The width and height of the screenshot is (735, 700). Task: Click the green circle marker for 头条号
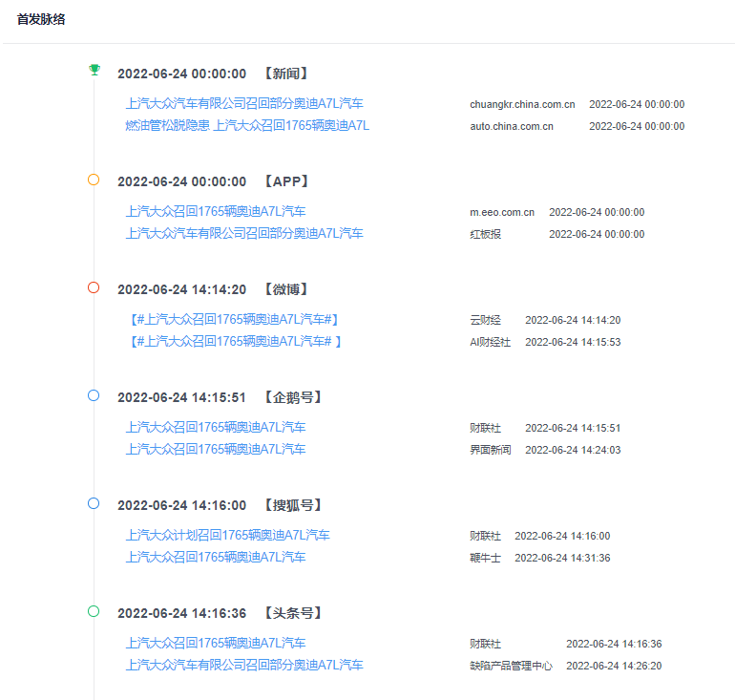pos(94,611)
